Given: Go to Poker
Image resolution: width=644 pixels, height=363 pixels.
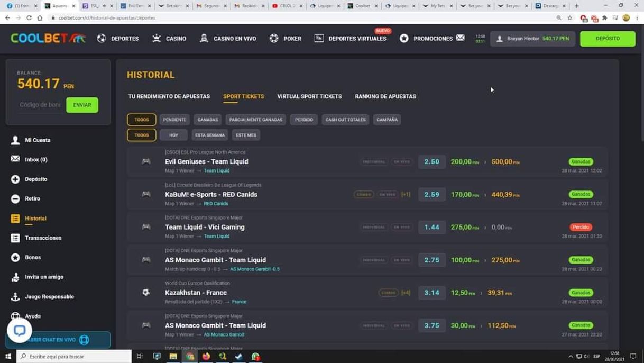Looking at the screenshot, I should (x=285, y=39).
